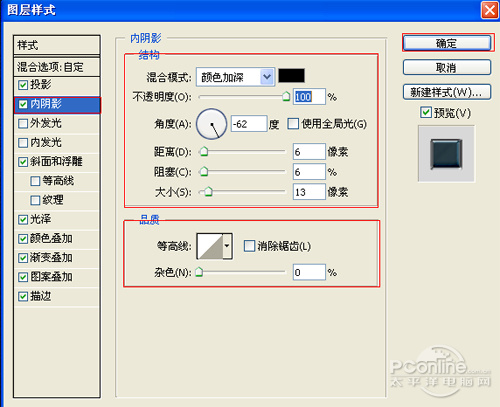Select 混合选项:自定 blending options entry
This screenshot has height=407, width=500.
pyautogui.click(x=57, y=67)
